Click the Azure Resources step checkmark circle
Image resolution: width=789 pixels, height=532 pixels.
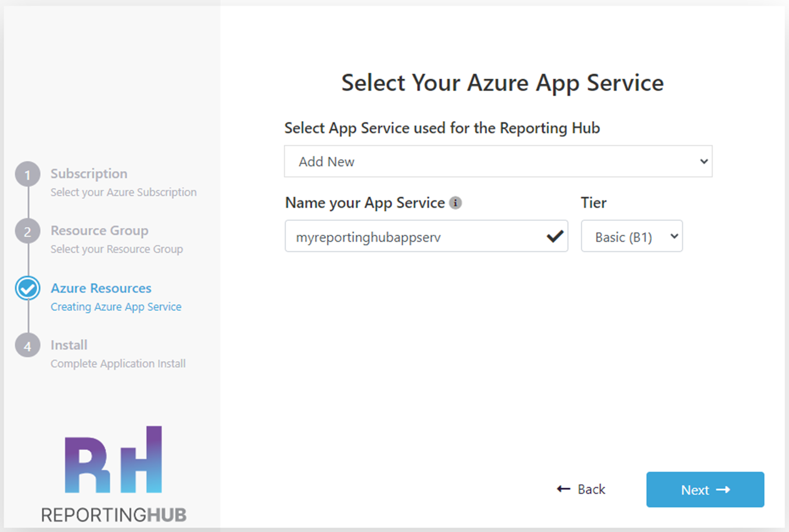pos(27,288)
